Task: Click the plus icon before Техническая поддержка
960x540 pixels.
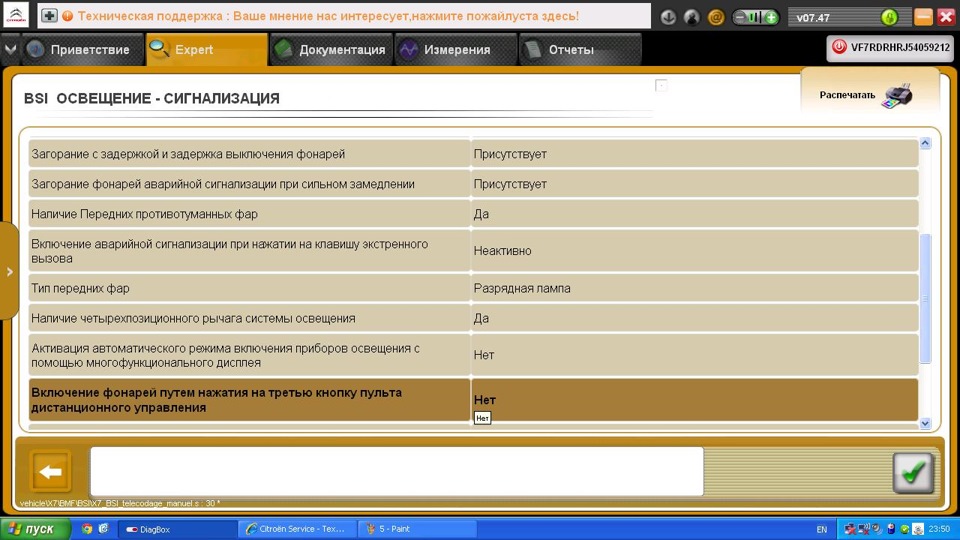Action: [49, 16]
